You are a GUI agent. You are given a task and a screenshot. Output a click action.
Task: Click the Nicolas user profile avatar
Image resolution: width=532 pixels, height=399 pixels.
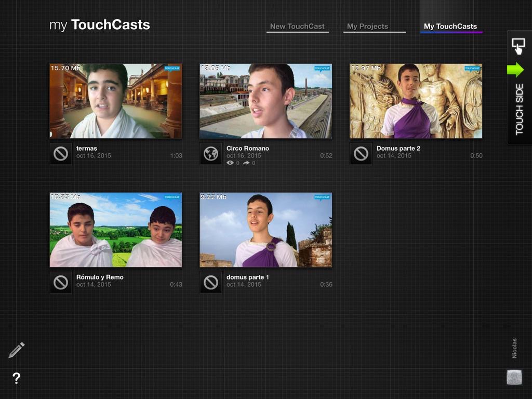pos(514,377)
